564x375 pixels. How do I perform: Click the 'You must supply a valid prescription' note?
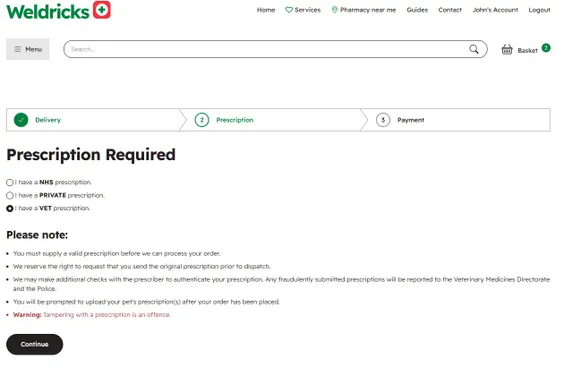coord(117,253)
